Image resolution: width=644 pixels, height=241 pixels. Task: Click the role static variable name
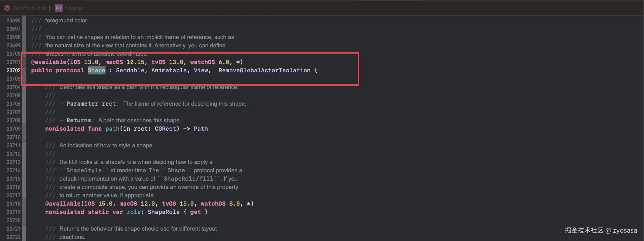point(133,212)
